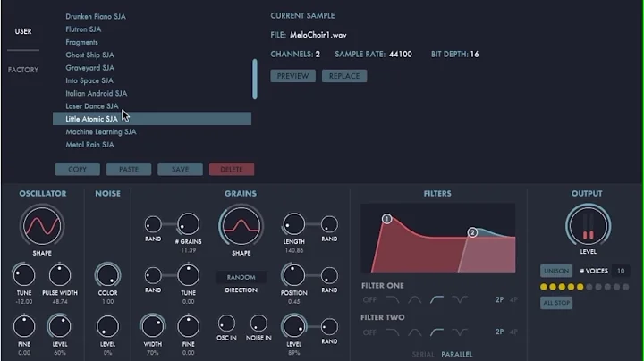Select low-pass shape for Filter Two
Screen dimensions: 644x361
(393, 332)
